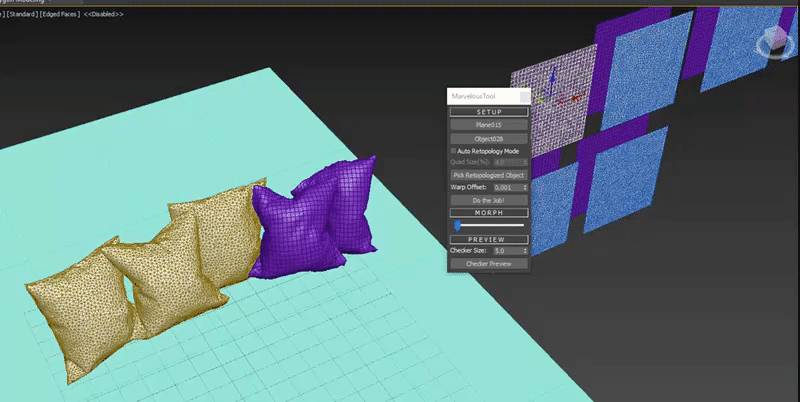The width and height of the screenshot is (800, 402).
Task: Collapse the PREVIEW rollout header
Action: point(489,239)
